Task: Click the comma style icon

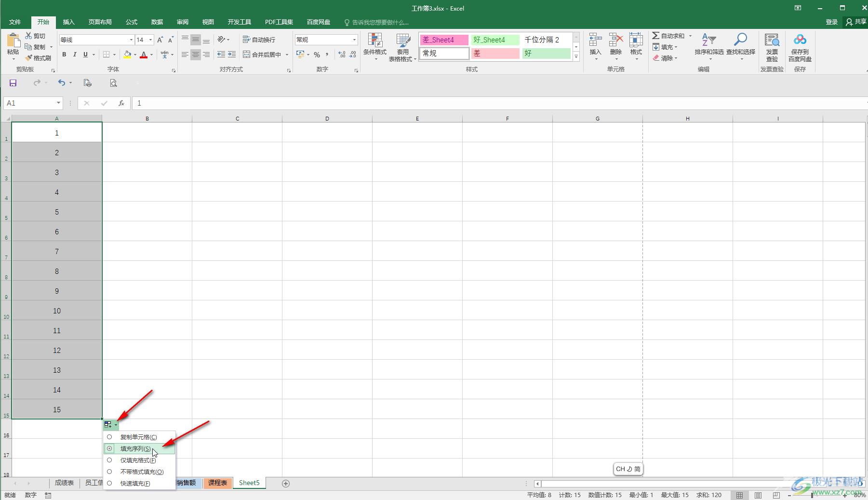Action: (x=327, y=54)
